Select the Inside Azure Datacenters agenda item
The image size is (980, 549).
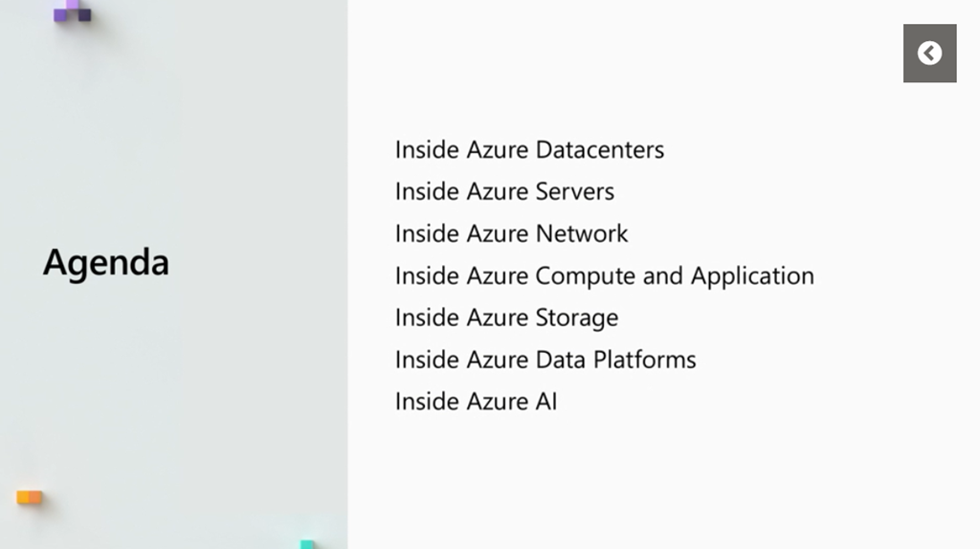click(529, 150)
